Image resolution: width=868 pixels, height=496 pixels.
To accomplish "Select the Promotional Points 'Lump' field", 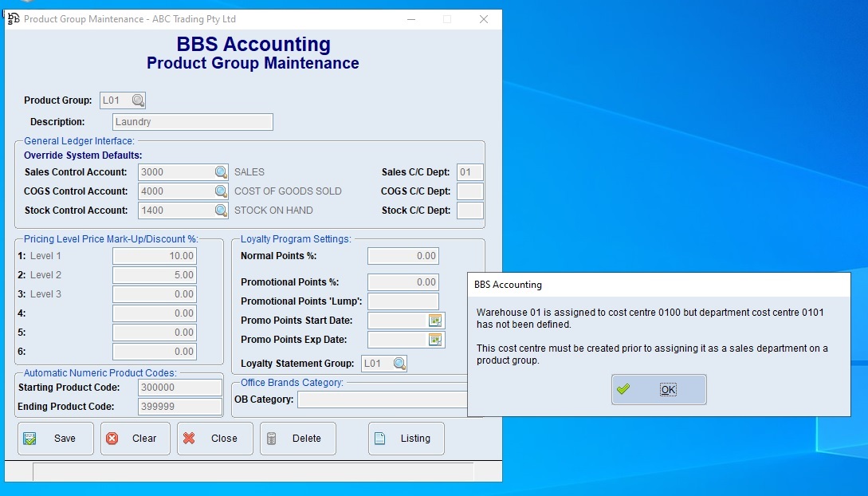I will tap(403, 301).
